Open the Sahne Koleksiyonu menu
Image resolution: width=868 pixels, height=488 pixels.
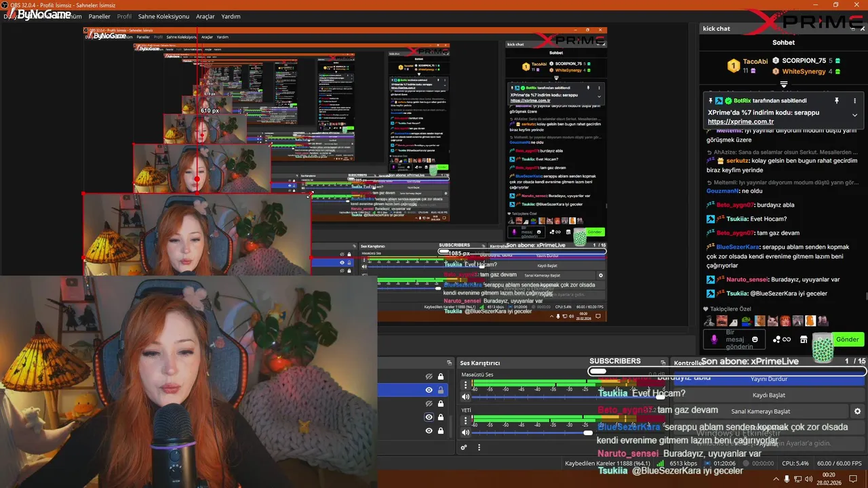click(163, 16)
